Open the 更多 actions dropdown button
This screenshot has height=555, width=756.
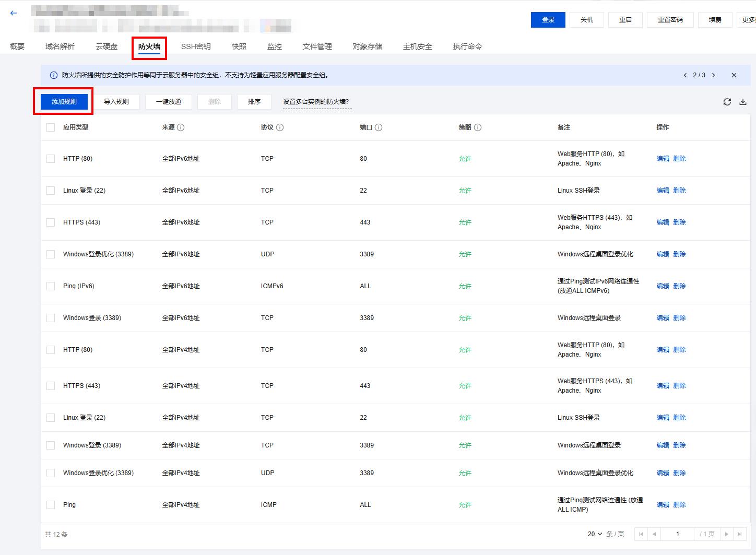pos(748,20)
